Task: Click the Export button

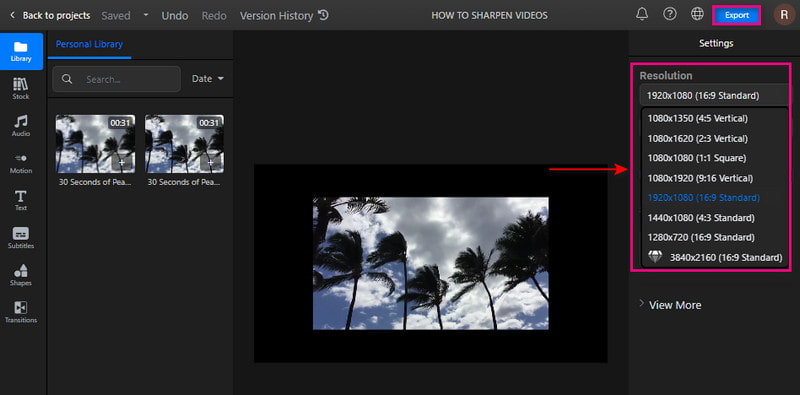Action: tap(737, 15)
